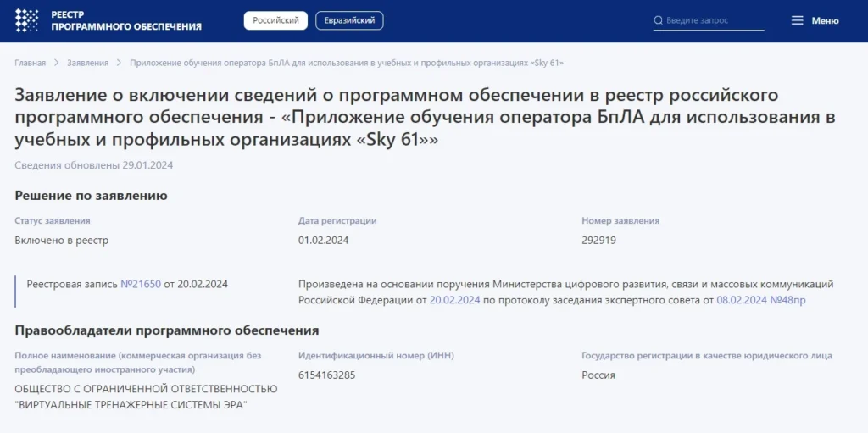Switch to the Евразийский registry
This screenshot has width=868, height=433.
349,20
